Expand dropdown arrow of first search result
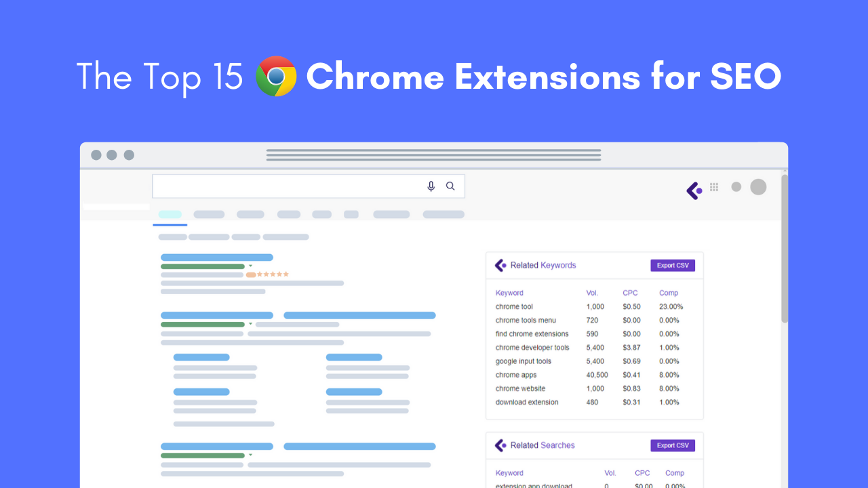The height and width of the screenshot is (488, 868). [250, 266]
